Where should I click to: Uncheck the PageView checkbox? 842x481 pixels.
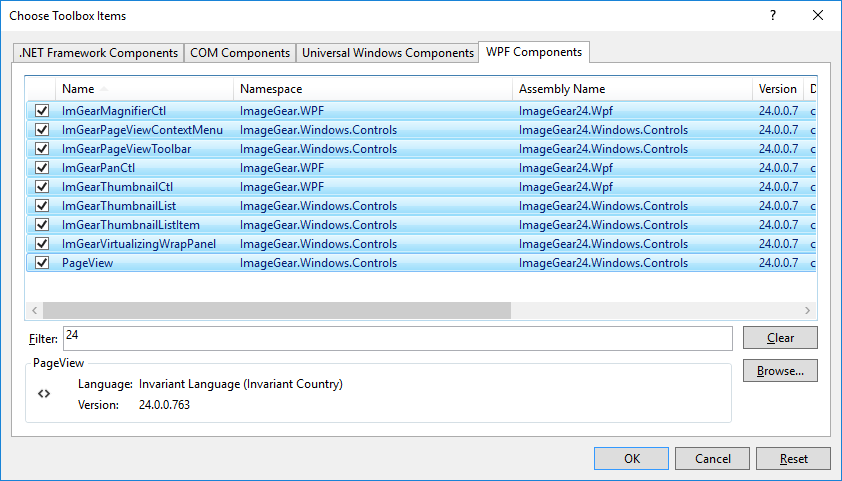click(42, 263)
